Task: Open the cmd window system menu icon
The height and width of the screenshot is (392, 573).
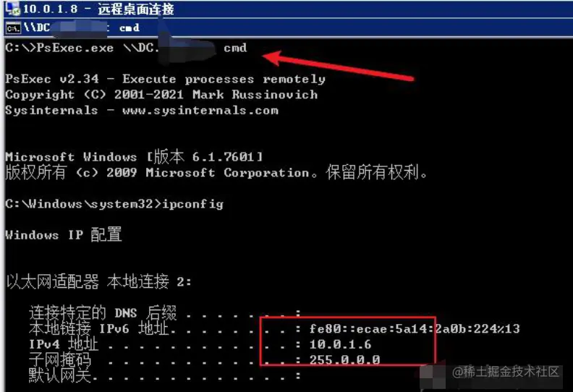Action: click(x=13, y=27)
